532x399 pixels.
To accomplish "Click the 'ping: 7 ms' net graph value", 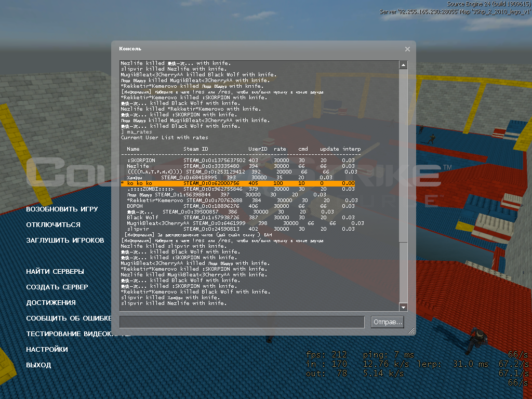I will (x=389, y=355).
